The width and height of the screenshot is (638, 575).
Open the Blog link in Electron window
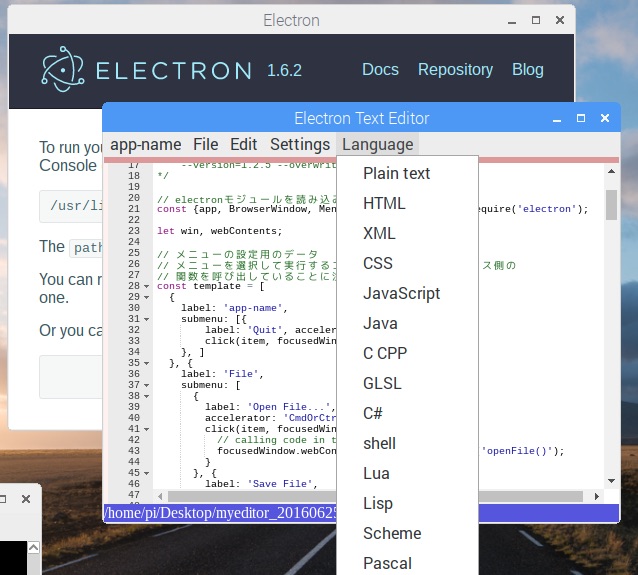click(527, 70)
